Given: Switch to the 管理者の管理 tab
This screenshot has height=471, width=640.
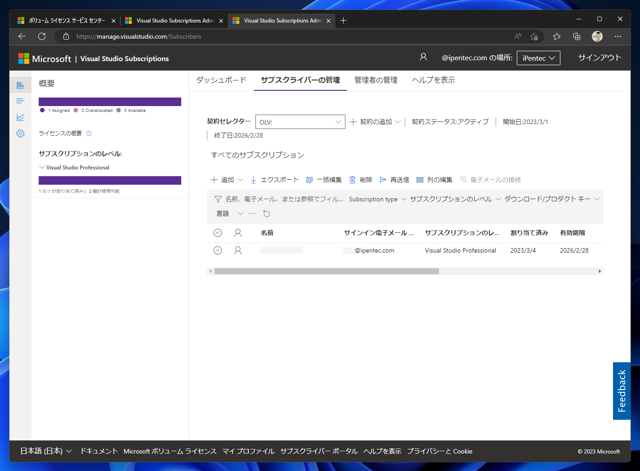Looking at the screenshot, I should coord(375,80).
